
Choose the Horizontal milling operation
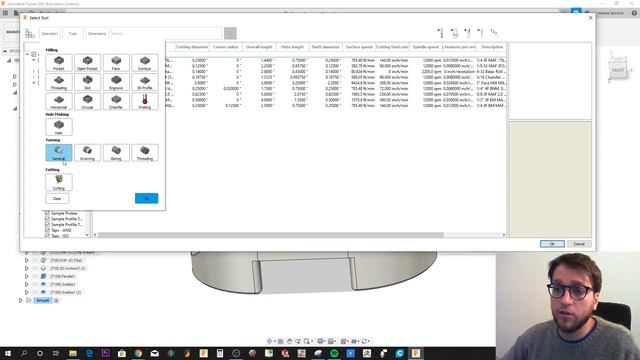pyautogui.click(x=59, y=101)
